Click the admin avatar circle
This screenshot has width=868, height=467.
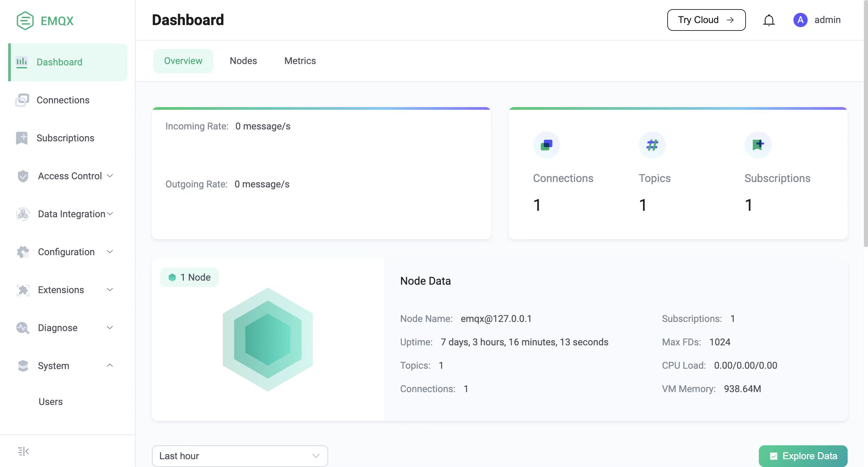tap(800, 20)
